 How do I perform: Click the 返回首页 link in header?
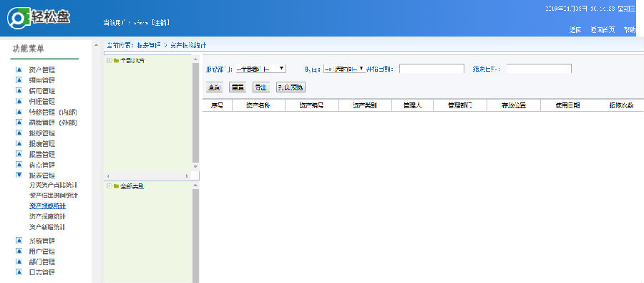tap(602, 30)
